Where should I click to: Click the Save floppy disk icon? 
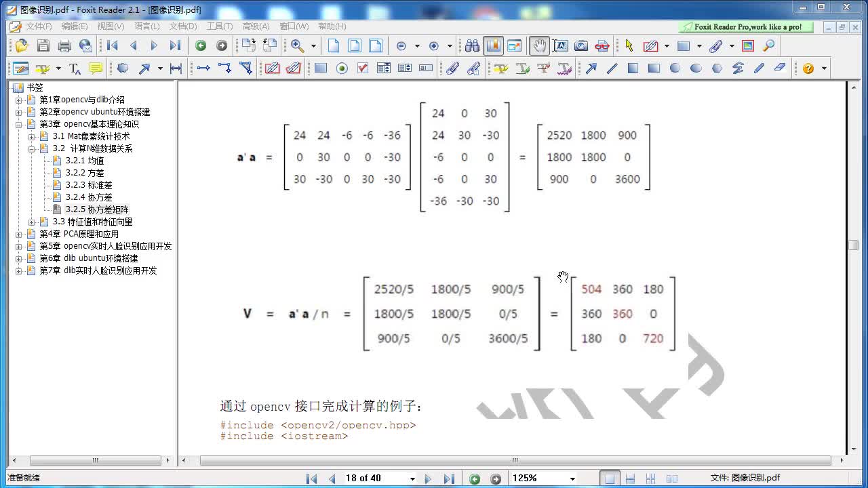click(43, 45)
